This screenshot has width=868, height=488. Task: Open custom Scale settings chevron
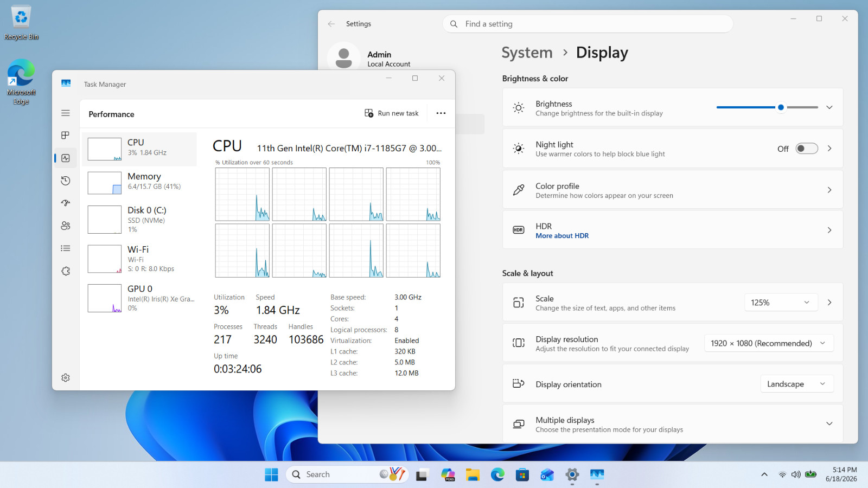click(829, 303)
